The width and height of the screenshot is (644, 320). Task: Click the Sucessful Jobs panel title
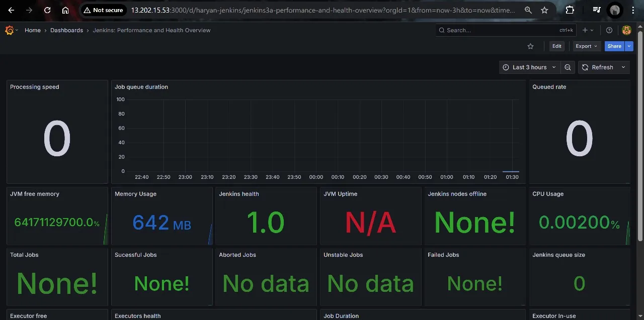[x=136, y=255]
